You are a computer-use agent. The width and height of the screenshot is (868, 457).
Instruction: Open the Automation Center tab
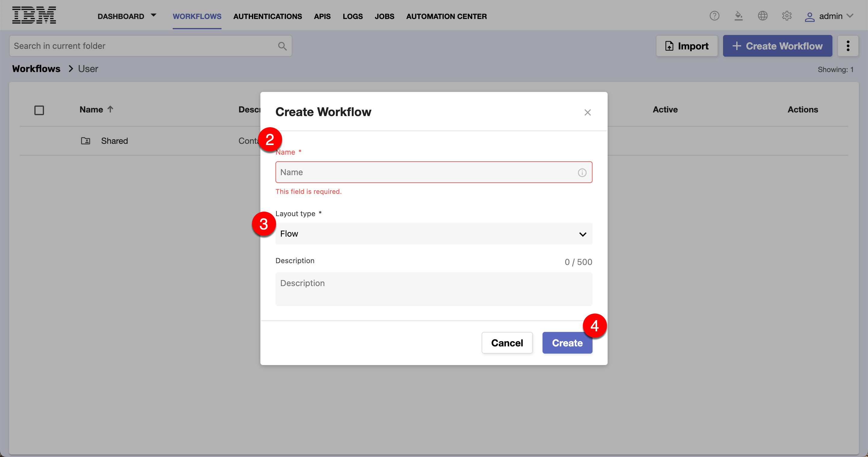click(x=446, y=16)
